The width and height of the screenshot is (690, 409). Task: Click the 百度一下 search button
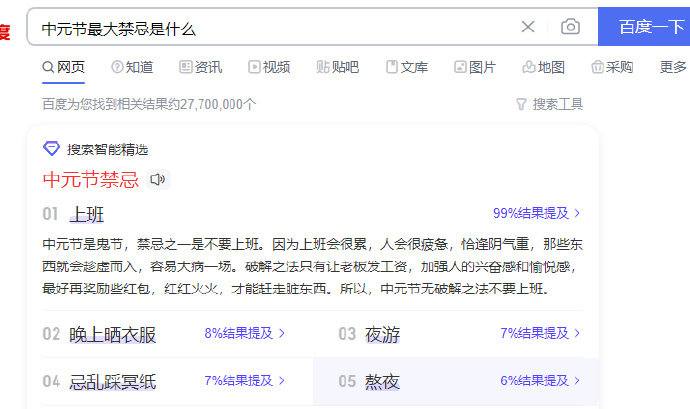point(644,26)
